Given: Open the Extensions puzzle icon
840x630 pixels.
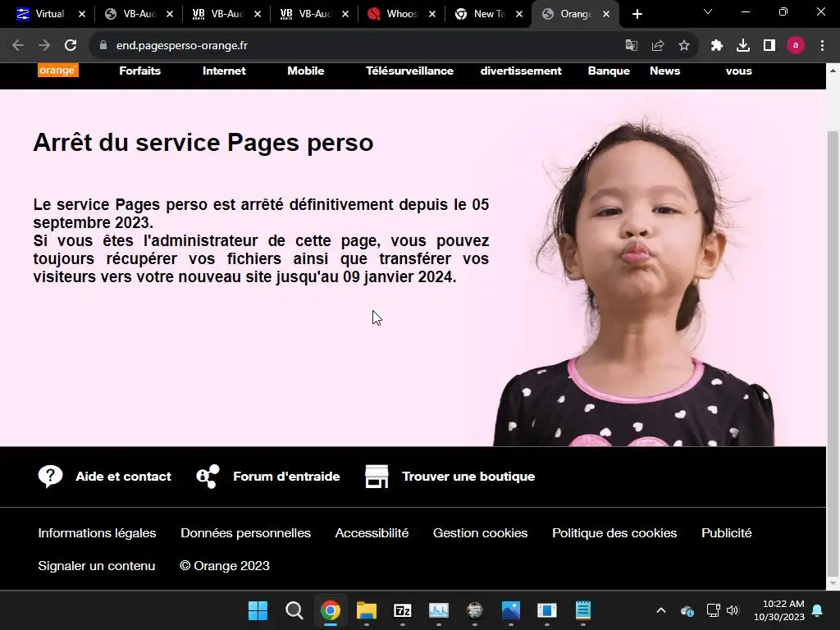Looking at the screenshot, I should click(717, 46).
